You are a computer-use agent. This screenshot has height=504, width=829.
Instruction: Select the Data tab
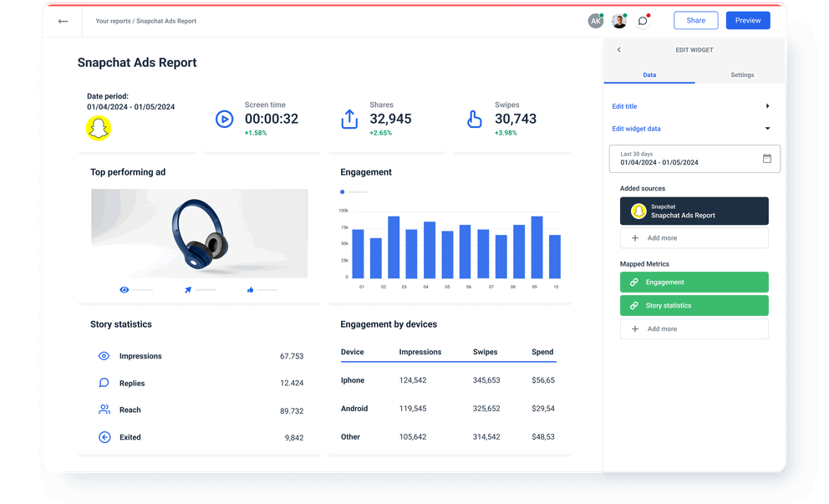(649, 75)
